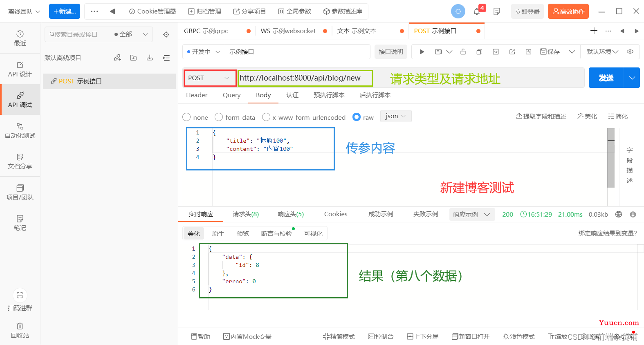Click the interface name field 示例接口
Image resolution: width=644 pixels, height=345 pixels.
click(x=297, y=52)
